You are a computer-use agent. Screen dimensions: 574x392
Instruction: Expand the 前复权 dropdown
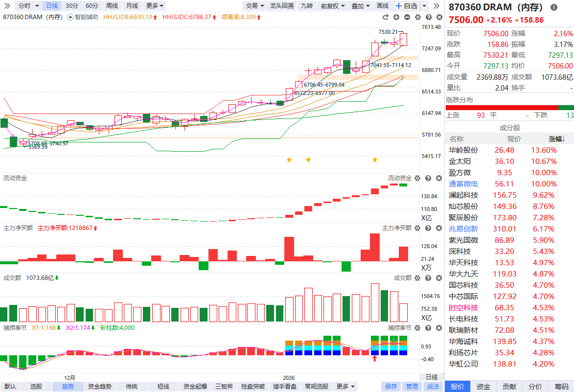(x=333, y=6)
